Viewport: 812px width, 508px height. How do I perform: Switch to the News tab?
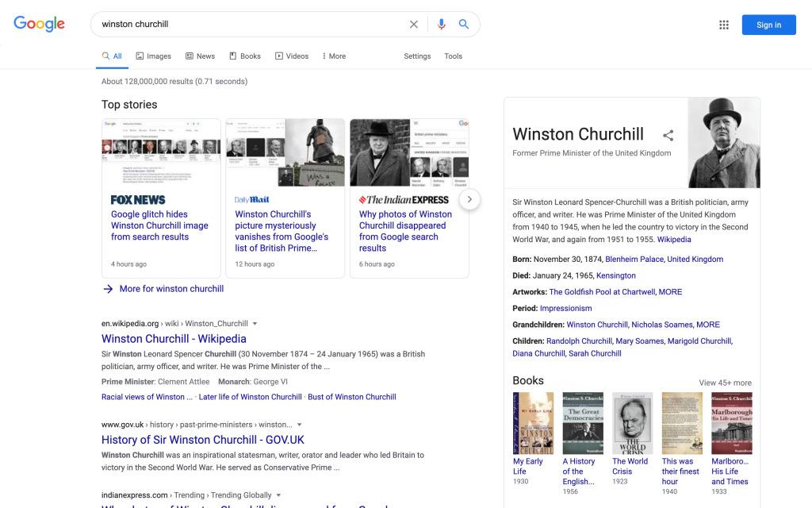point(200,56)
